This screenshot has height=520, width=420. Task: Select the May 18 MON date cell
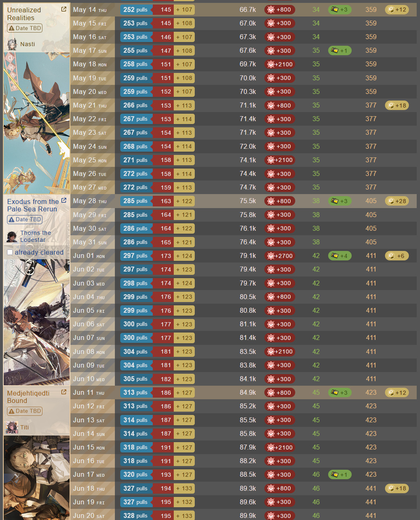[93, 64]
